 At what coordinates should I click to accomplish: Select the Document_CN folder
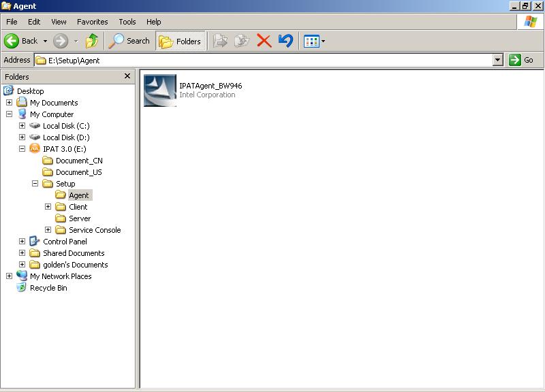pos(78,161)
